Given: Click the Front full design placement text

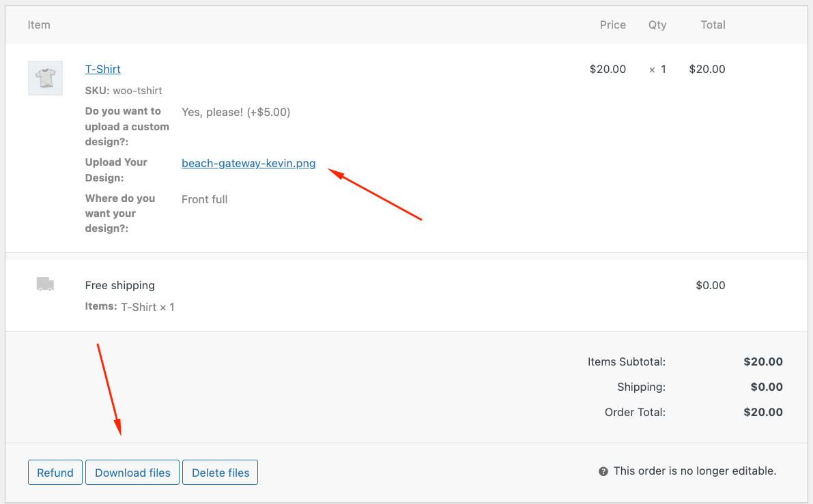Looking at the screenshot, I should point(204,198).
